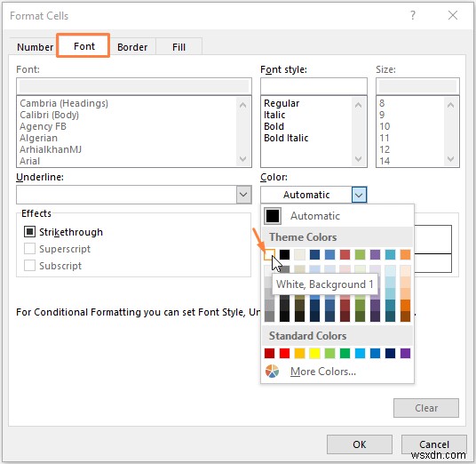
Task: Click the Font list down arrow
Action: tap(242, 159)
